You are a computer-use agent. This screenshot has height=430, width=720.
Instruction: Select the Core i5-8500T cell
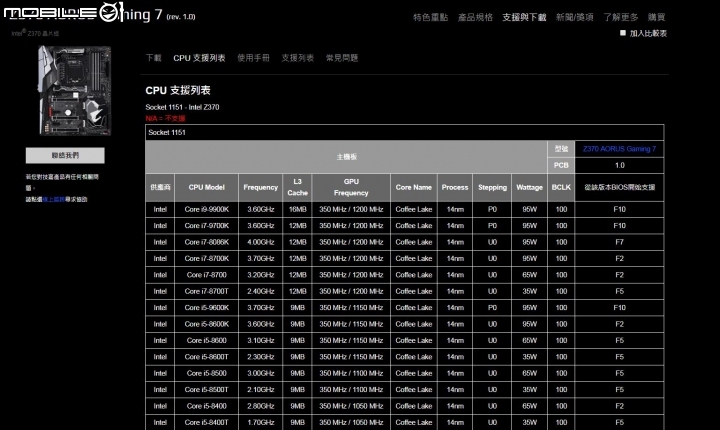click(207, 390)
